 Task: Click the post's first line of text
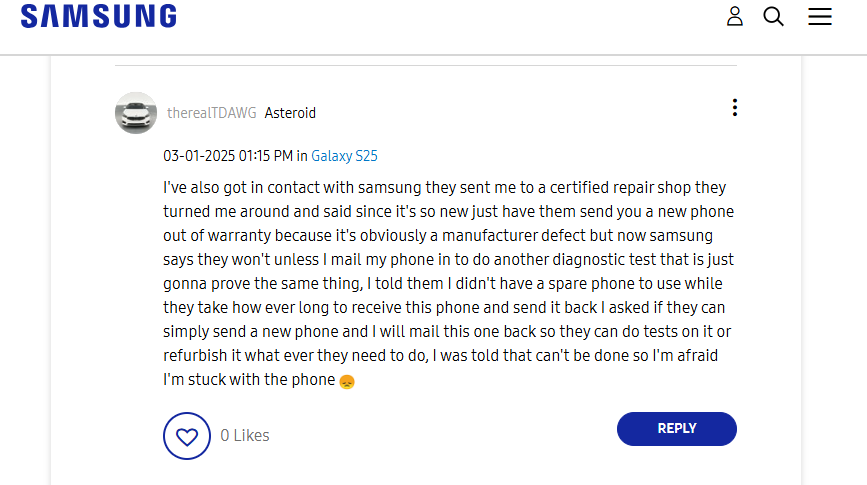pyautogui.click(x=444, y=187)
